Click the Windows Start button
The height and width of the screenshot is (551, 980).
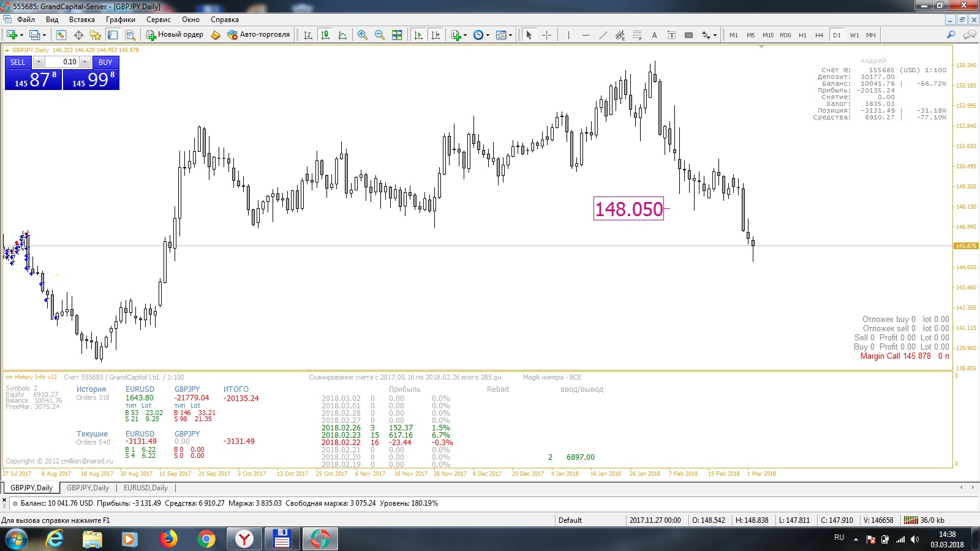17,539
